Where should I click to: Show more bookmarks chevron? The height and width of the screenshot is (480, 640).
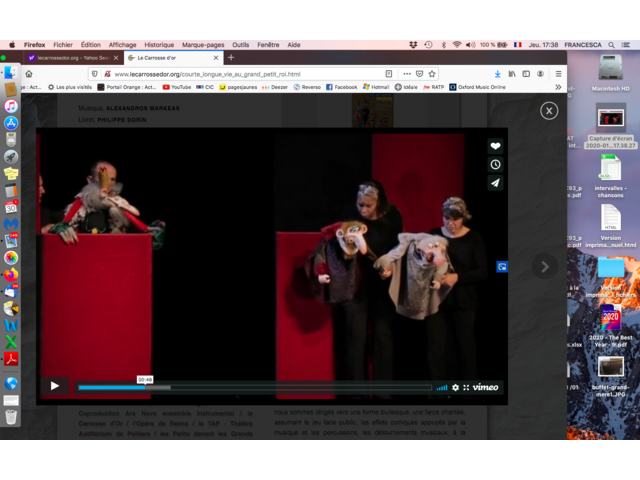pos(558,87)
